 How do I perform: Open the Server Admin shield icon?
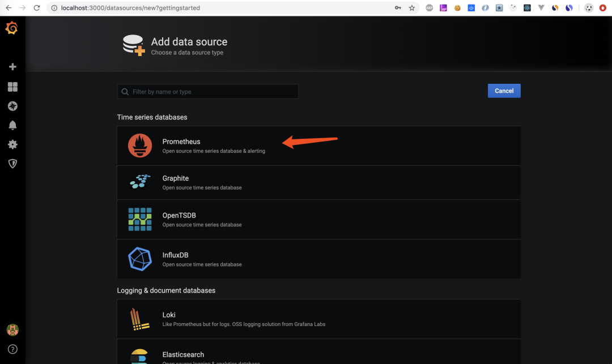coord(12,164)
